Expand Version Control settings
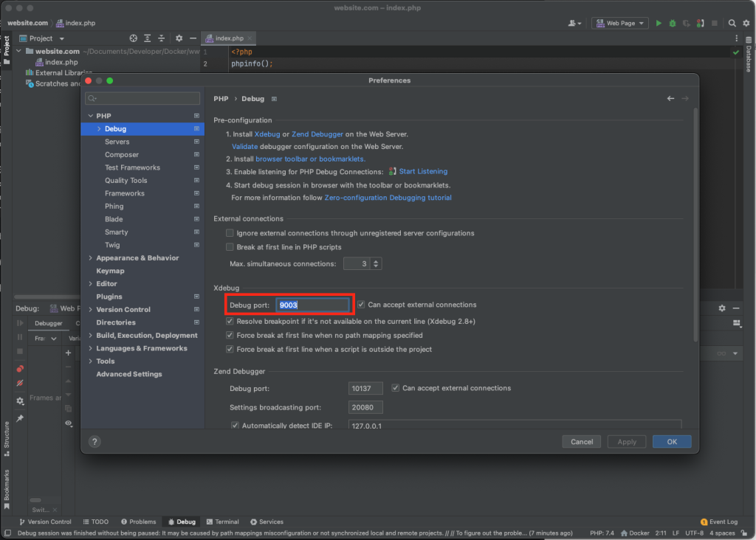Image resolution: width=756 pixels, height=540 pixels. click(x=91, y=309)
